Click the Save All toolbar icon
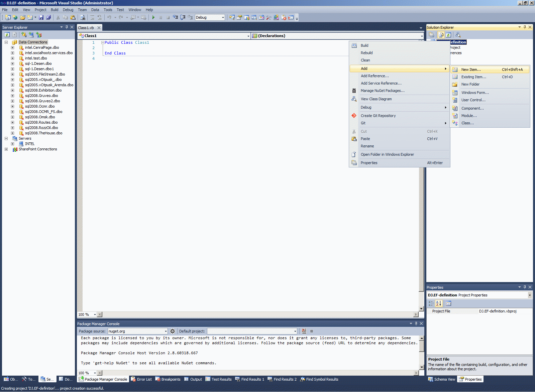This screenshot has height=392, width=535. [48, 17]
